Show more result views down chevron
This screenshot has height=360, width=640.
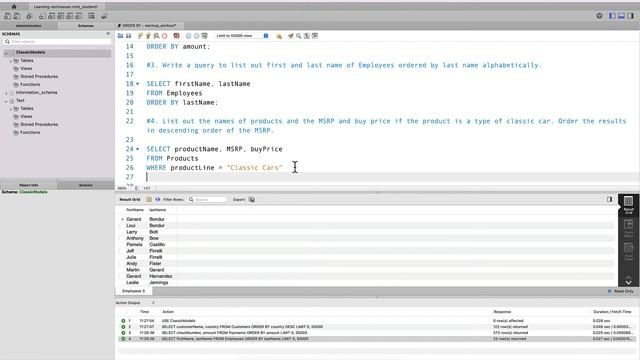click(629, 282)
